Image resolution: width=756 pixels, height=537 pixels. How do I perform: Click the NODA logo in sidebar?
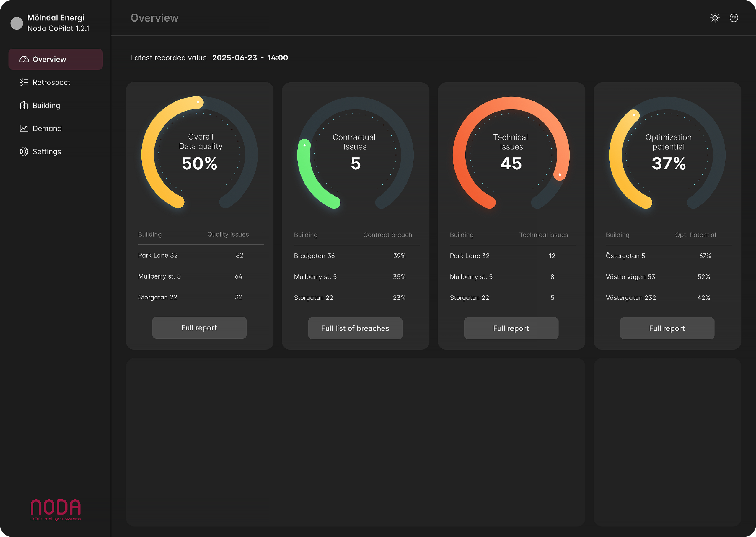point(56,510)
